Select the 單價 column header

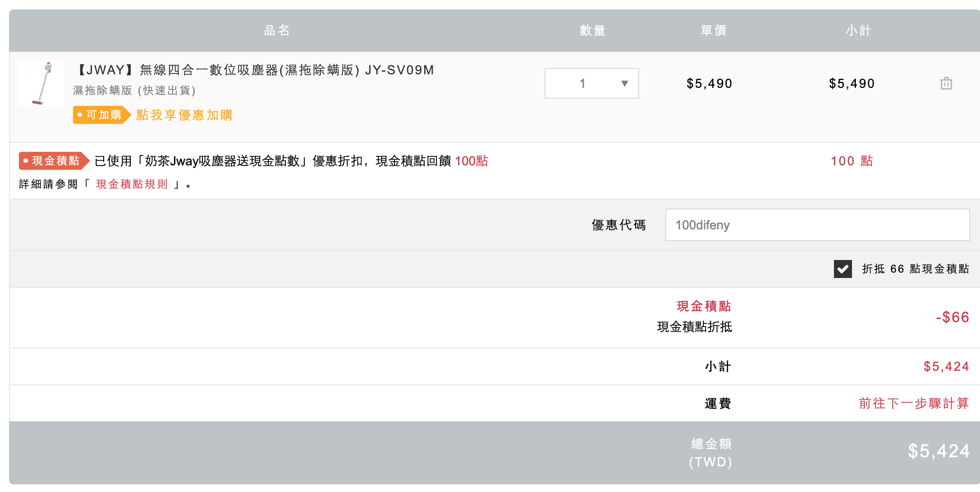[714, 31]
